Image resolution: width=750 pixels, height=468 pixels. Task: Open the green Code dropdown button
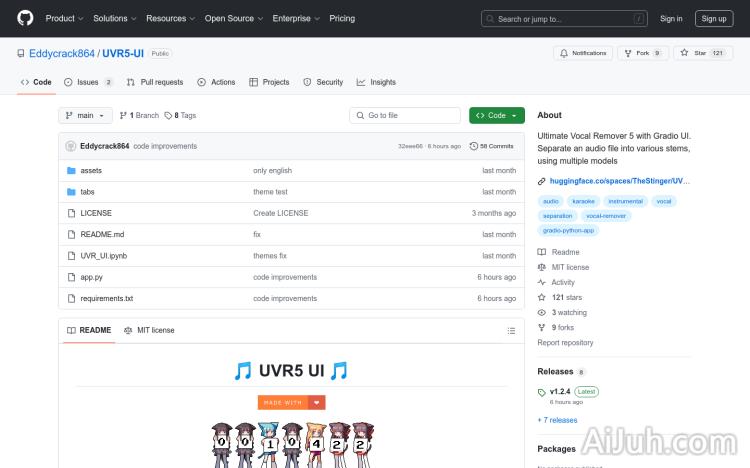(x=496, y=115)
